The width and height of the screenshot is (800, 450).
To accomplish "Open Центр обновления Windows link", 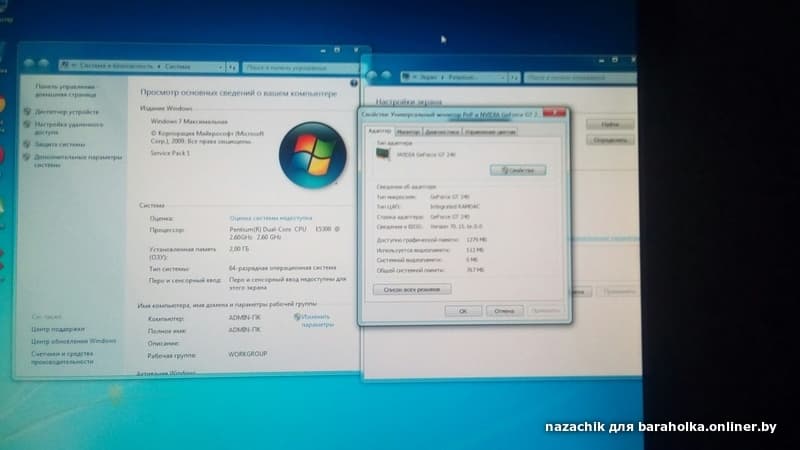I will tap(73, 341).
